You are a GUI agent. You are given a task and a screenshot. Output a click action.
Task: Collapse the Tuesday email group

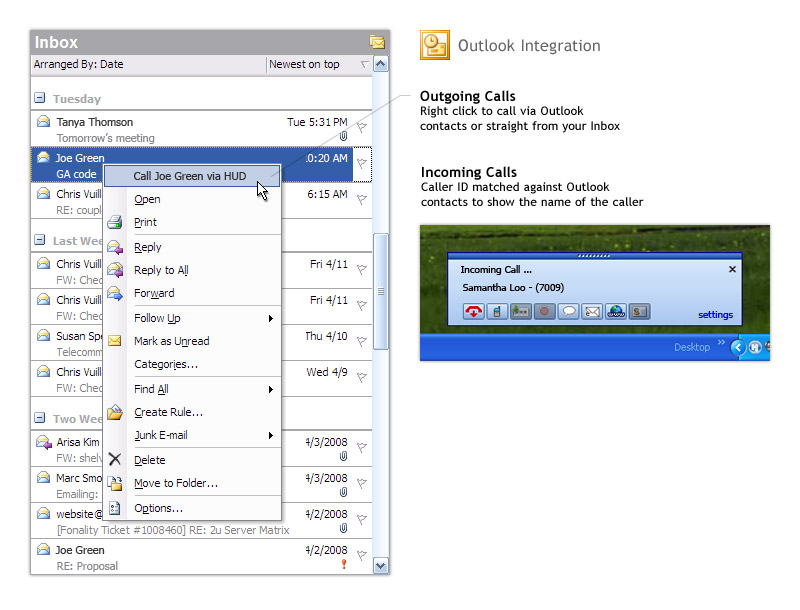click(40, 99)
